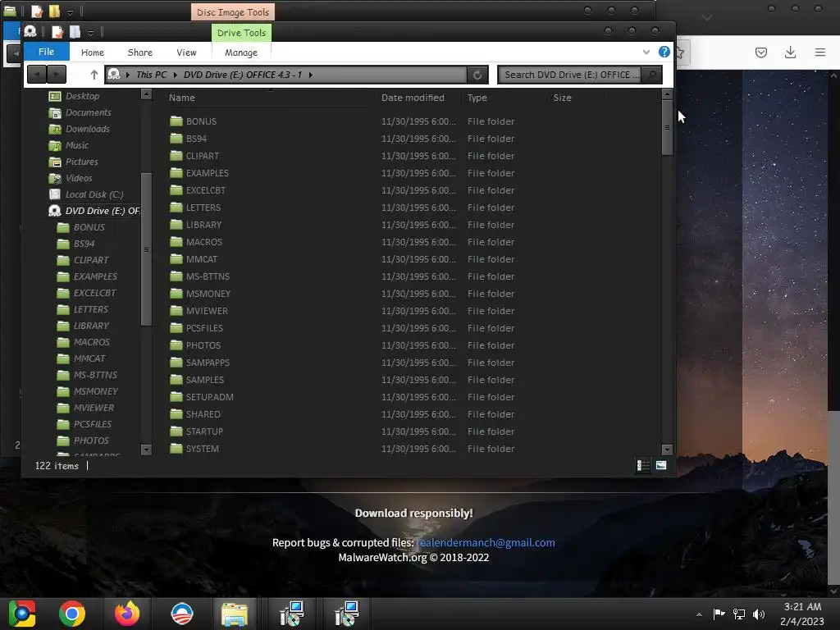The image size is (840, 630).
Task: Select the MACROS folder in file list
Action: tap(203, 242)
